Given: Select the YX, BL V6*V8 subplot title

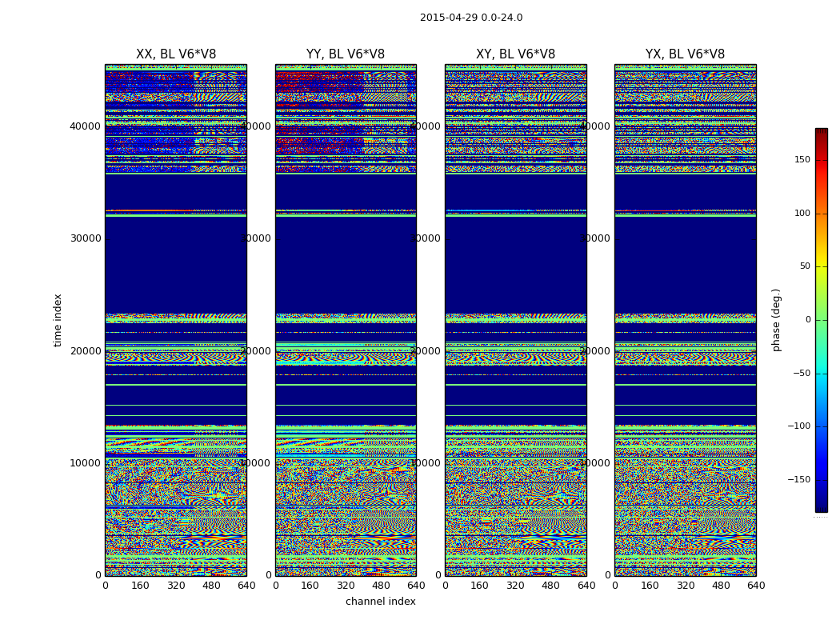Looking at the screenshot, I should pos(685,54).
